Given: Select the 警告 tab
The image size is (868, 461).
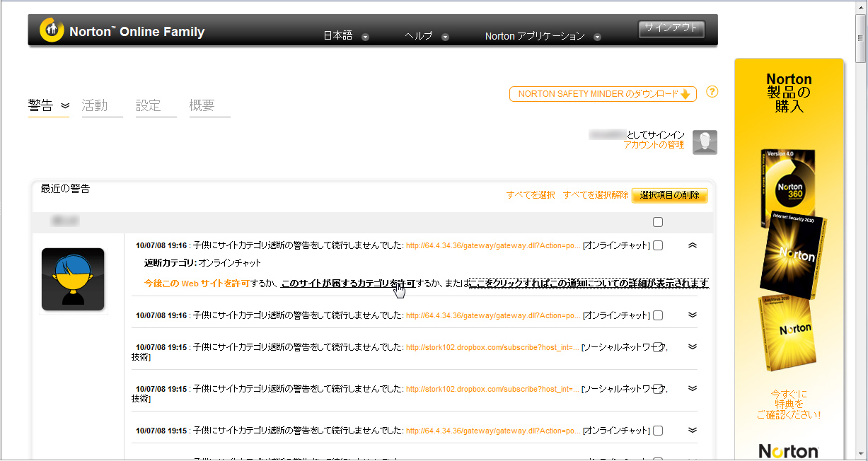Looking at the screenshot, I should 49,106.
